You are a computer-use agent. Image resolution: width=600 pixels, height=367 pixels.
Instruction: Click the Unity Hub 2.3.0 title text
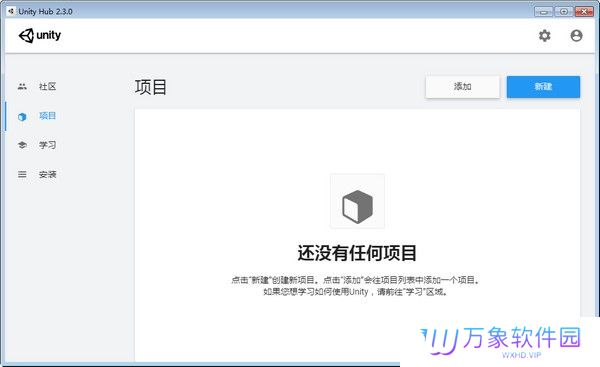[x=45, y=11]
